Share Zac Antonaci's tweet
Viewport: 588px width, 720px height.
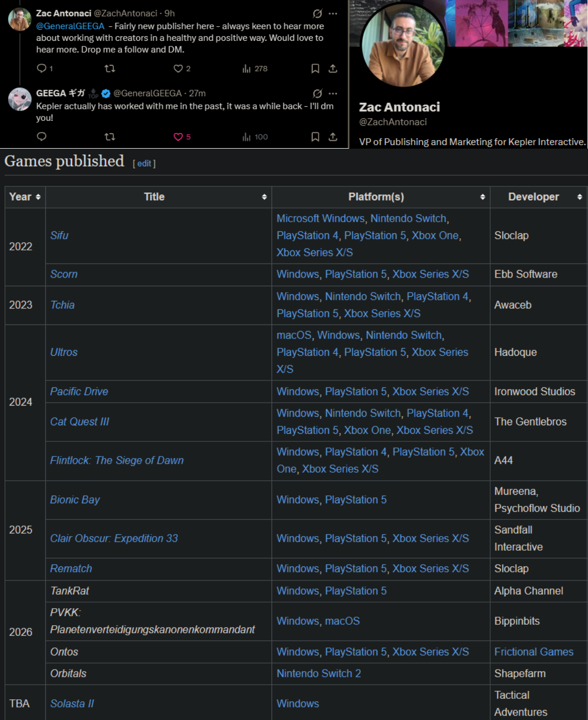pyautogui.click(x=333, y=69)
